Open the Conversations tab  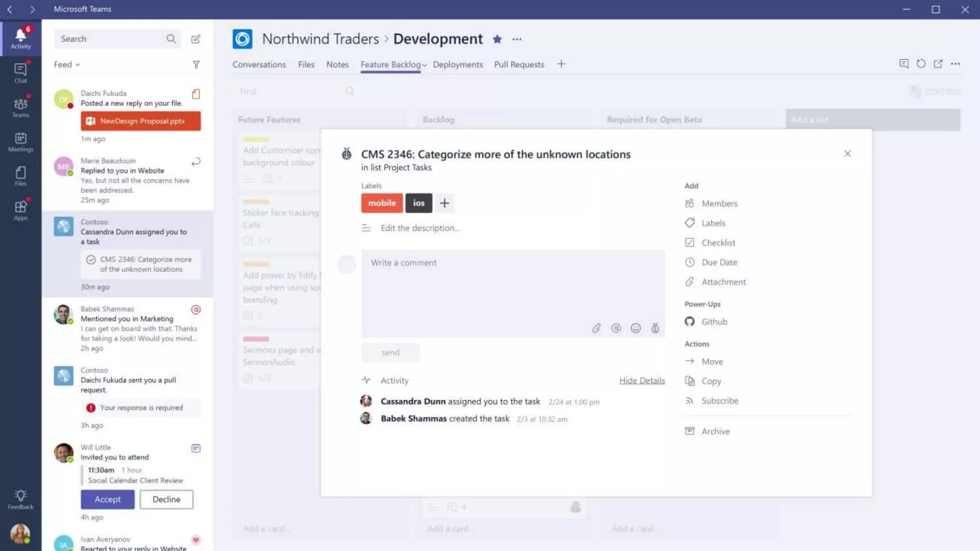click(x=259, y=65)
